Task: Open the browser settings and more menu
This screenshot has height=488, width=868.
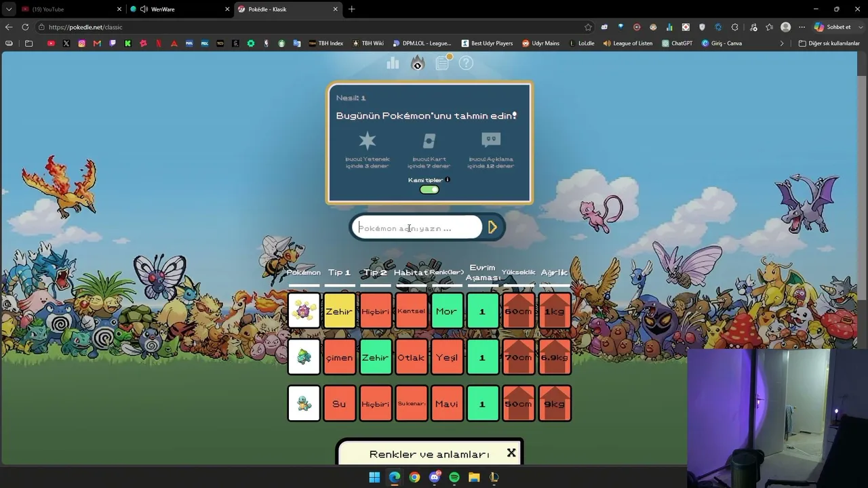Action: [x=802, y=27]
